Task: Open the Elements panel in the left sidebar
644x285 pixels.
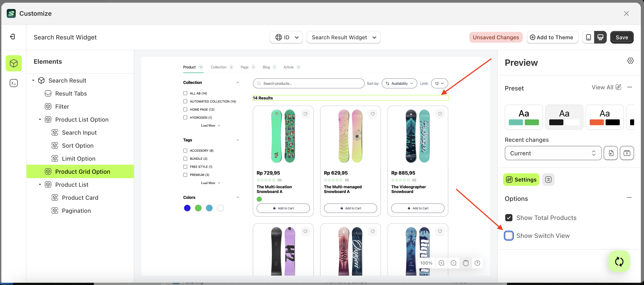Action: 13,63
